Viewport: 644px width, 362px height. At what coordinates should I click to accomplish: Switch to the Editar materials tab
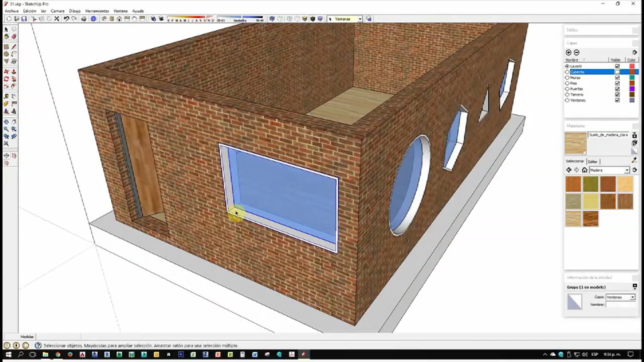(x=592, y=161)
